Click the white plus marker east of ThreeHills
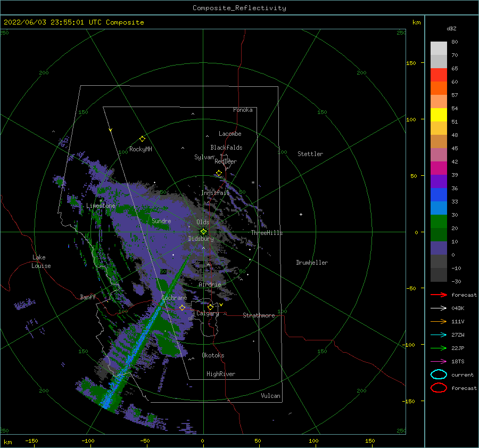 301,214
